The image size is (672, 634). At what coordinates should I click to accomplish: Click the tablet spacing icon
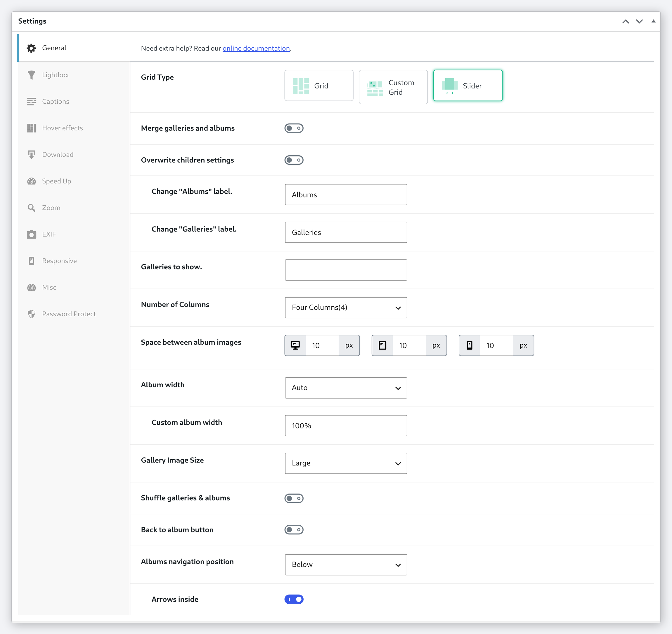[x=383, y=345]
